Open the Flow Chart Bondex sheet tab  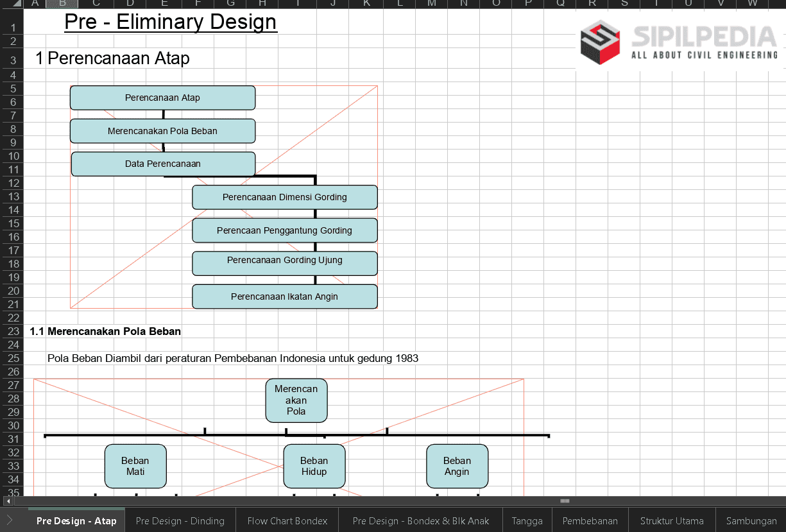click(x=287, y=521)
